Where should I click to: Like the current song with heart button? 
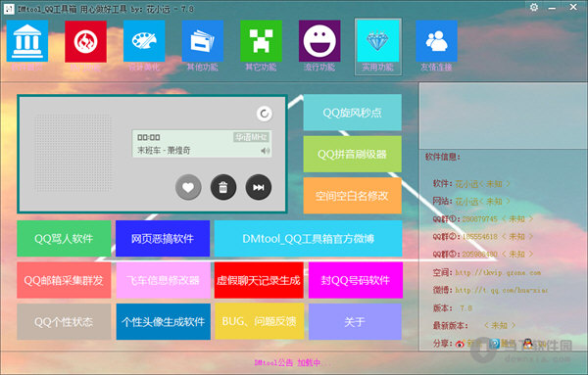click(x=188, y=187)
